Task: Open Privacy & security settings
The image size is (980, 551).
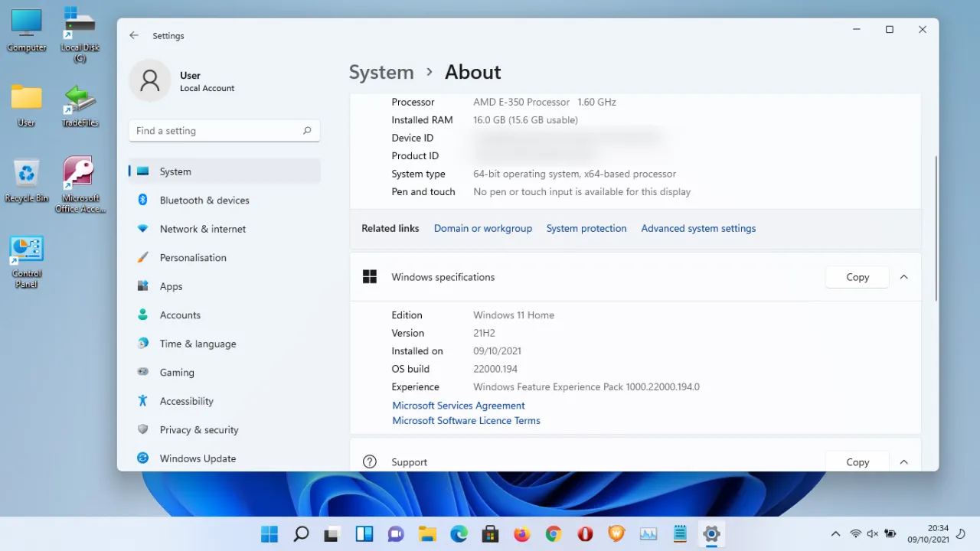Action: [x=224, y=430]
